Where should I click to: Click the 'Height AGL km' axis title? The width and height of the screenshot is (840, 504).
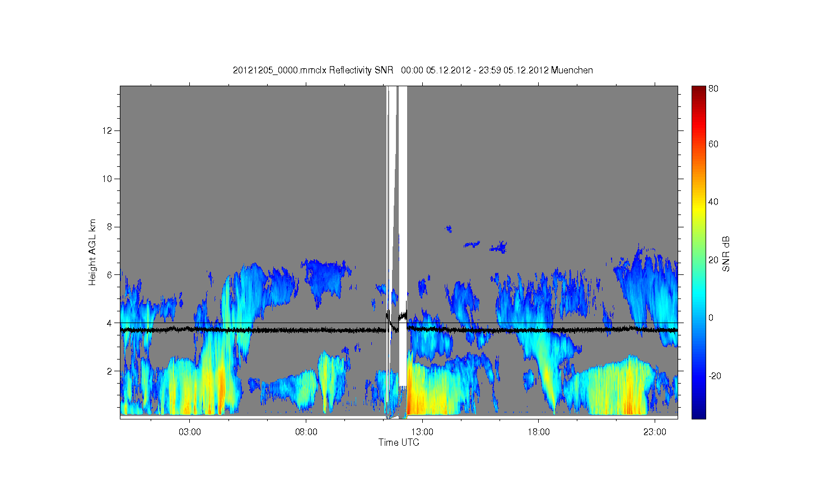pos(92,252)
